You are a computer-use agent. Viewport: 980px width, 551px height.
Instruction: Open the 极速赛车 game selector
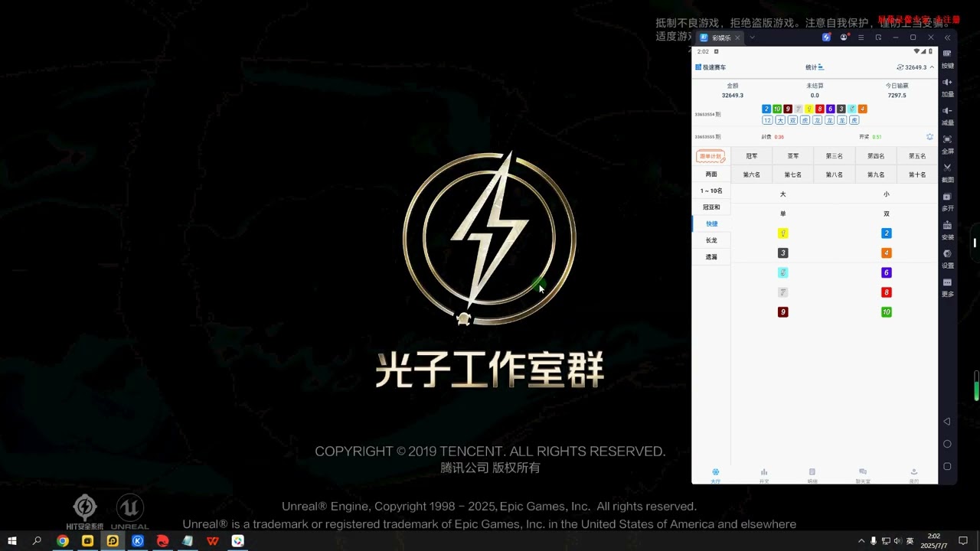point(710,67)
